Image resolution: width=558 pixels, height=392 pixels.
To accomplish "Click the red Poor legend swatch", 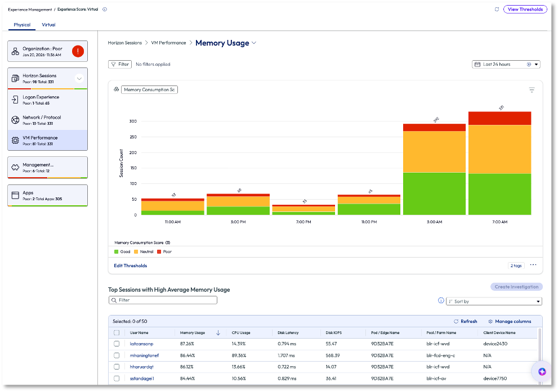I will tap(159, 252).
